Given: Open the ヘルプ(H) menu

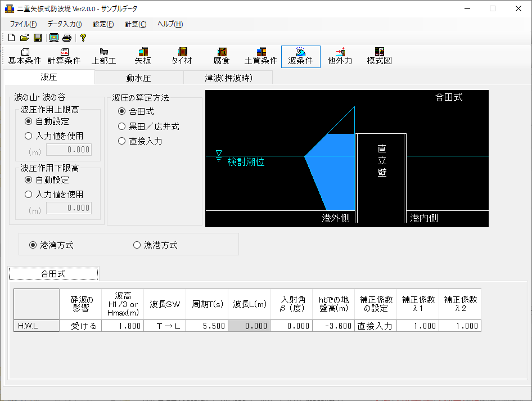Looking at the screenshot, I should (x=170, y=24).
